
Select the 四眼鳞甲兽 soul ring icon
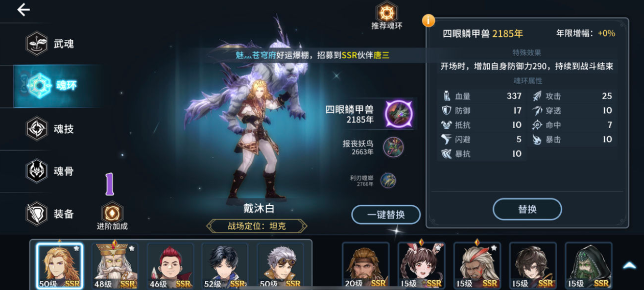[398, 113]
